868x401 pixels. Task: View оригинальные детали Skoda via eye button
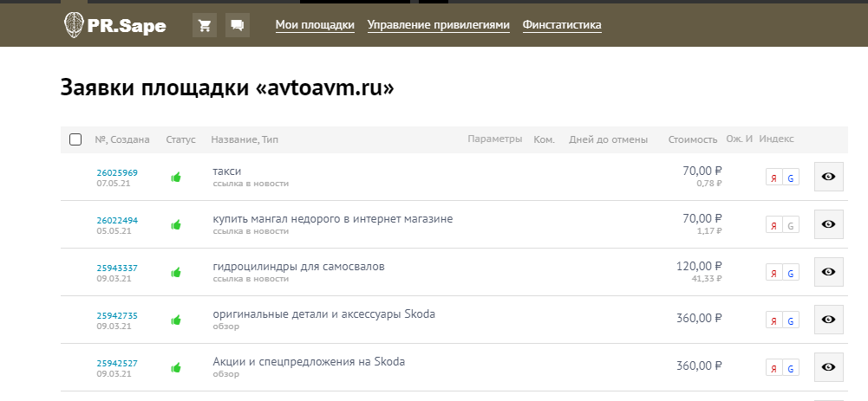(829, 319)
